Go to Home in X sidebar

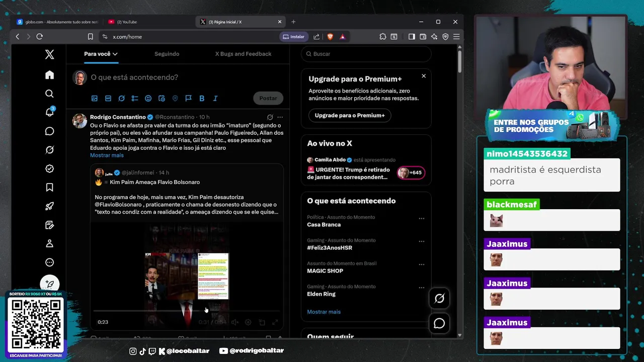[49, 75]
